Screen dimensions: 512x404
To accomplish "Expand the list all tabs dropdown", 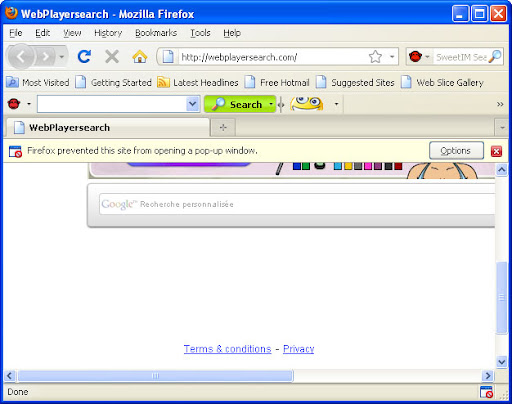I will click(502, 127).
